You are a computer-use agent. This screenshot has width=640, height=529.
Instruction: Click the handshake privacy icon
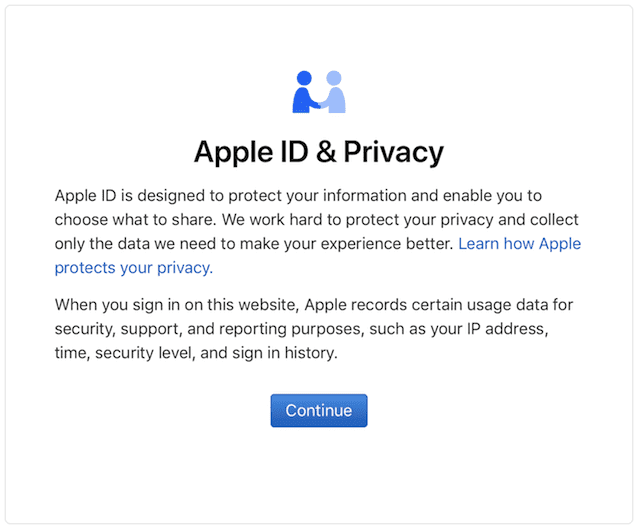[x=319, y=92]
